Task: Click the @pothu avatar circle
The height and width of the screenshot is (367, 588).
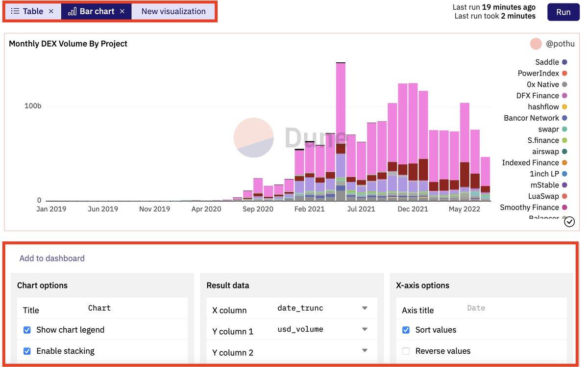Action: pyautogui.click(x=536, y=44)
